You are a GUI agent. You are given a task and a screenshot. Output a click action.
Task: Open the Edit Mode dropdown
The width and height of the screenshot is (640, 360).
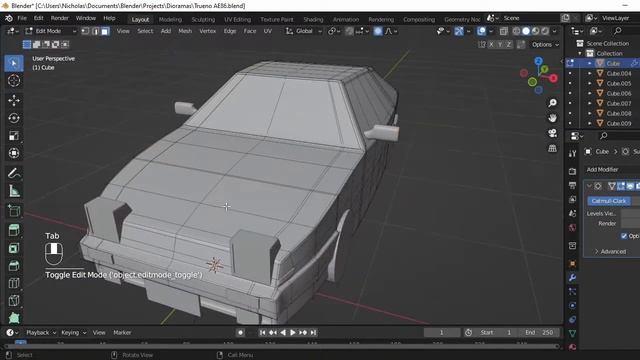tap(51, 31)
